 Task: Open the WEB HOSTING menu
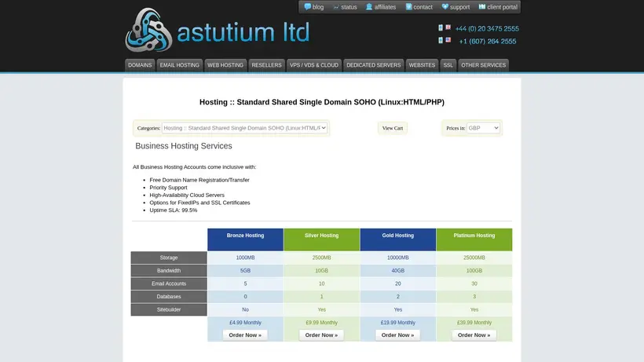[225, 65]
